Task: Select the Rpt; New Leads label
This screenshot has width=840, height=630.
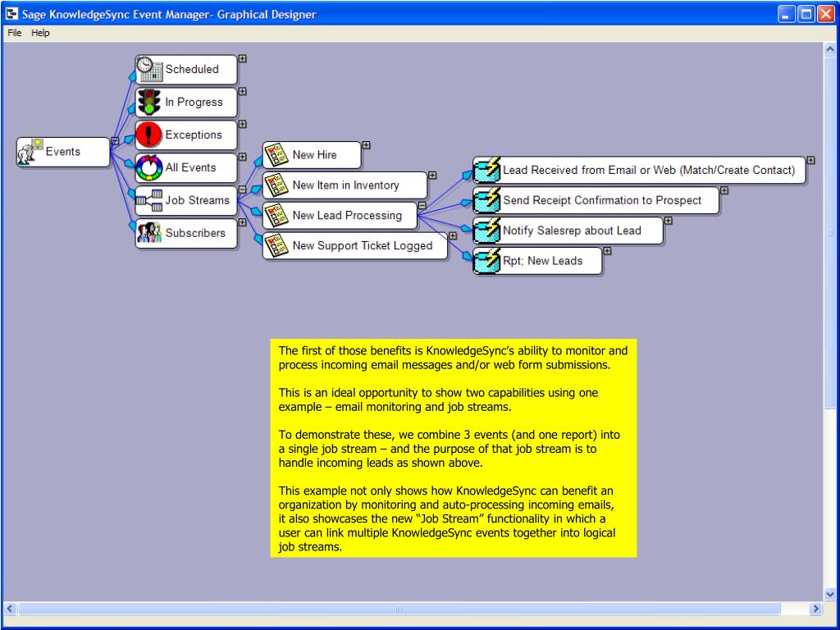Action: (542, 261)
